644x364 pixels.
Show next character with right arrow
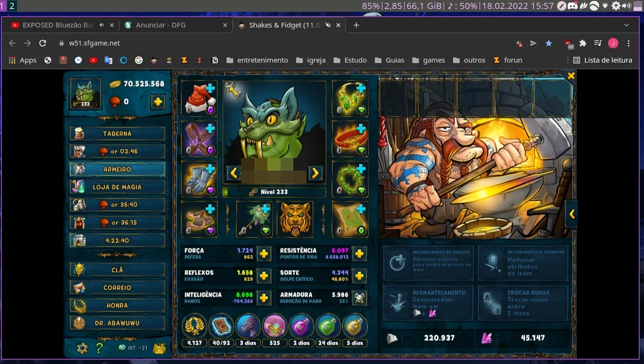[315, 173]
